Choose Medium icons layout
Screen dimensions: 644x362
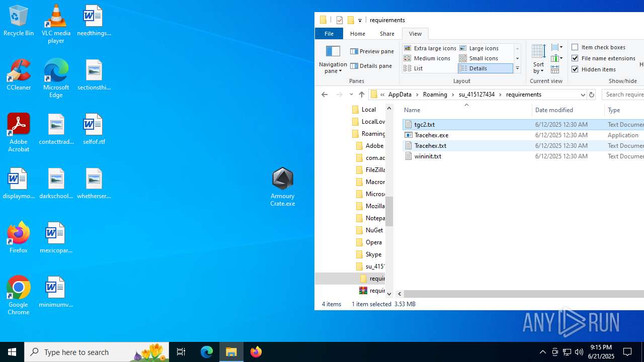click(x=430, y=58)
